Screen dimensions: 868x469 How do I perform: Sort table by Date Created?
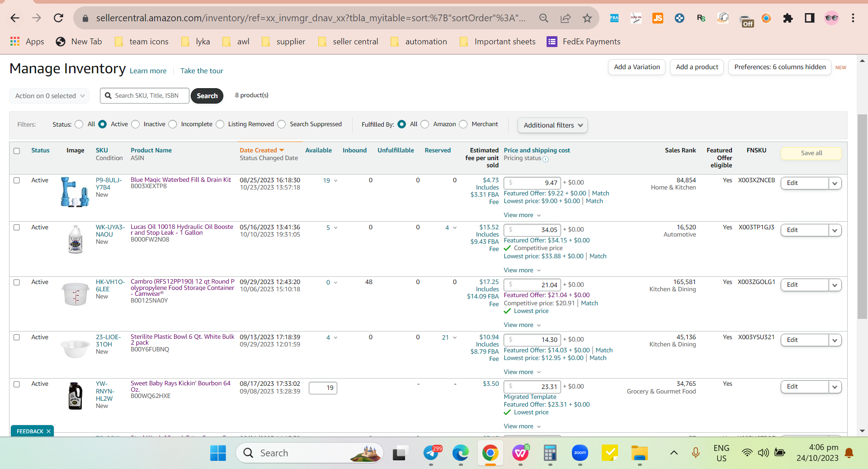(261, 150)
